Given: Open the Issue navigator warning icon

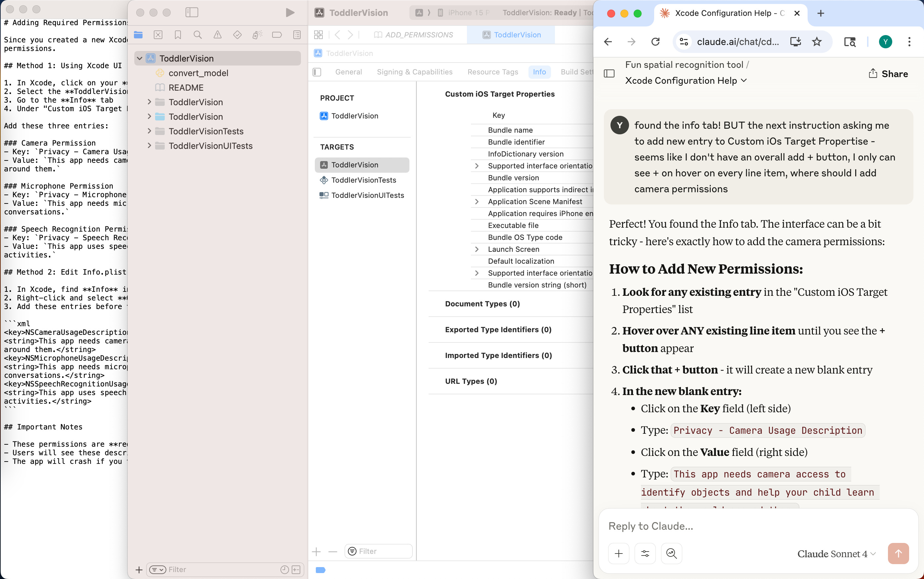Looking at the screenshot, I should pos(217,35).
